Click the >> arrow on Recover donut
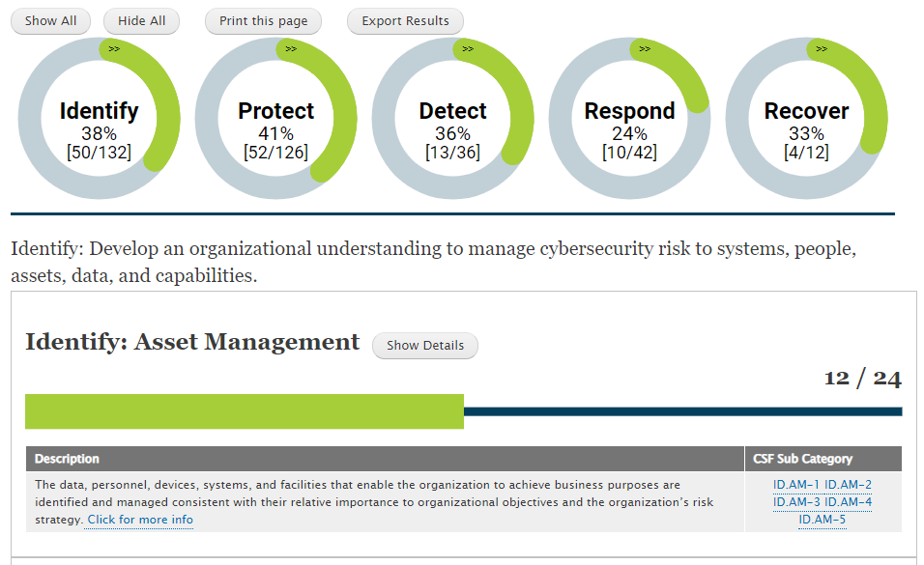 (822, 48)
